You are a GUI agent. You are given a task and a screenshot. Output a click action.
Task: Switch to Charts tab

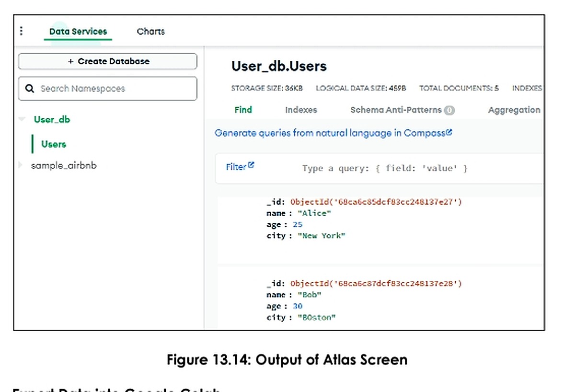click(x=150, y=32)
